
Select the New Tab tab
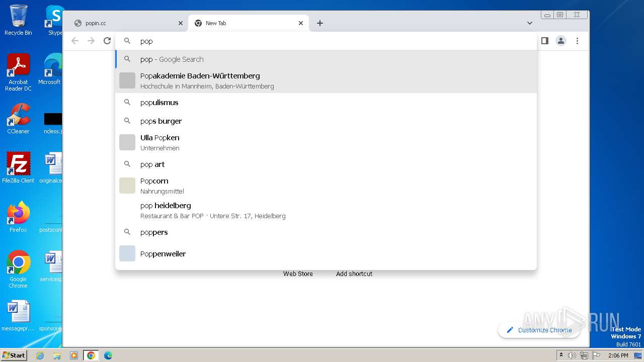[249, 23]
